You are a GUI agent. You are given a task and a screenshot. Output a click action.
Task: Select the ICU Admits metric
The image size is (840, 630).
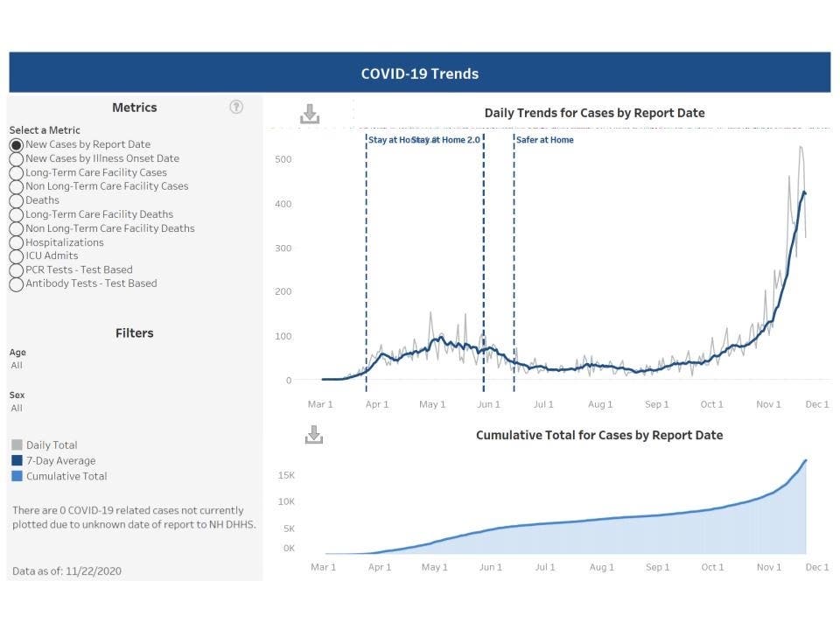click(16, 256)
